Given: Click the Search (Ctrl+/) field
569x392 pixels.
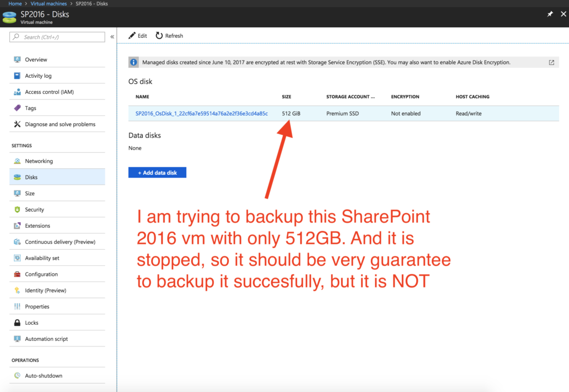Looking at the screenshot, I should point(57,37).
